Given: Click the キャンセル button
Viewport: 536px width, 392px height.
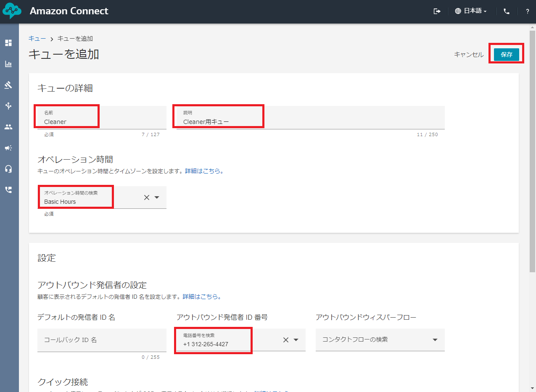Looking at the screenshot, I should coord(469,55).
